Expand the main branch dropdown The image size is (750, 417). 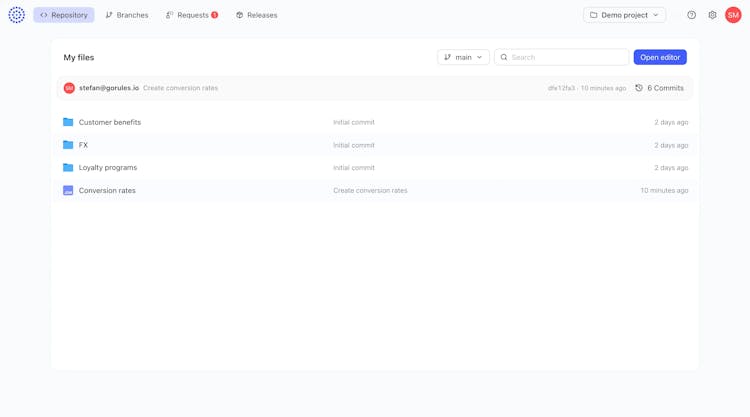tap(463, 57)
